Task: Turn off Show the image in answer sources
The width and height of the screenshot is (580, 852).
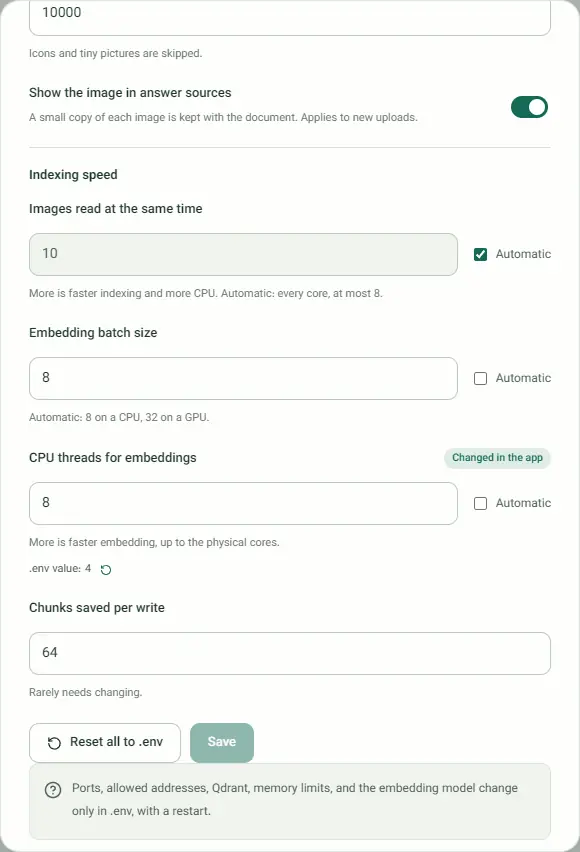Action: tap(529, 107)
